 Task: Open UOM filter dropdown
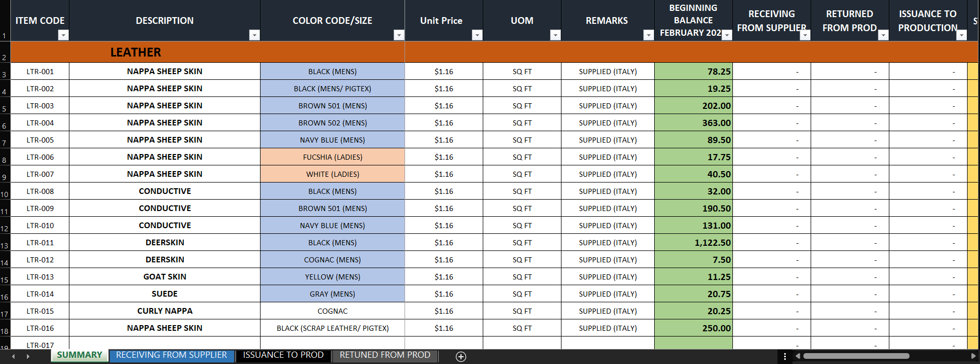point(556,35)
